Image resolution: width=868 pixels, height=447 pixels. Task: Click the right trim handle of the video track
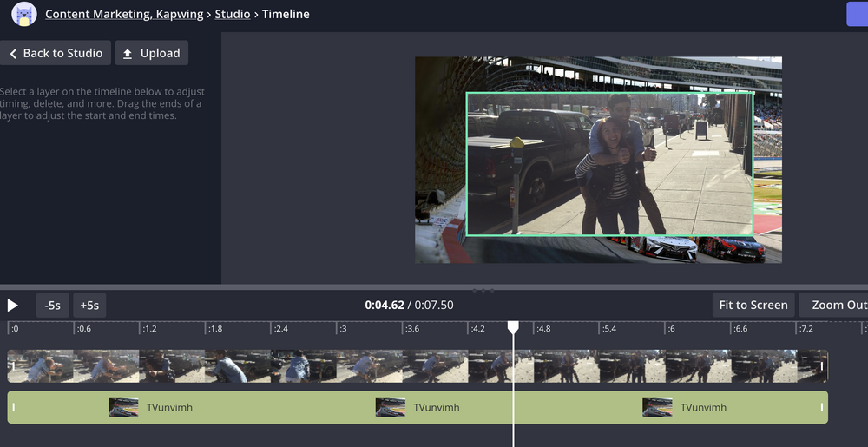[821, 366]
